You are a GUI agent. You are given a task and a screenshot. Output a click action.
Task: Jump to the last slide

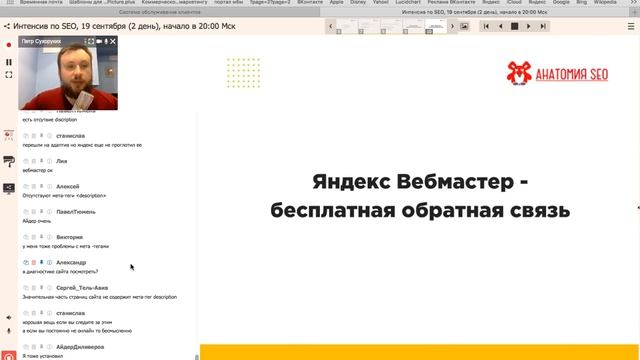point(543,26)
